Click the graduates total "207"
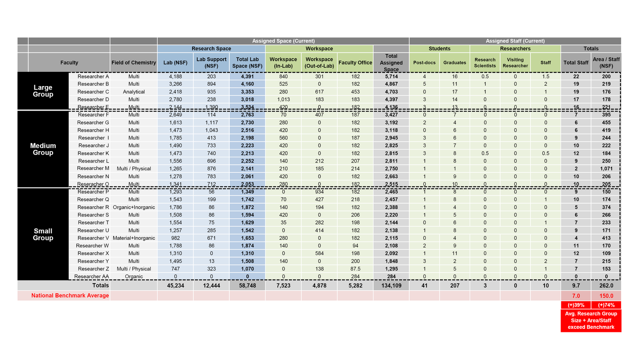Screen dimensions: 644x362 [455, 285]
